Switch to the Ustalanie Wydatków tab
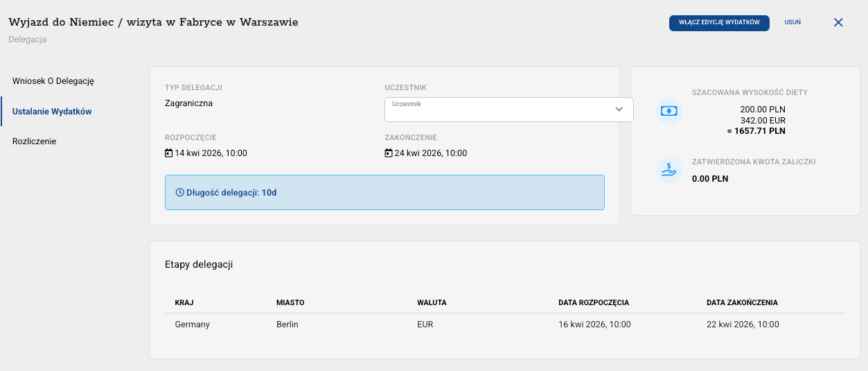868x371 pixels. coord(52,112)
